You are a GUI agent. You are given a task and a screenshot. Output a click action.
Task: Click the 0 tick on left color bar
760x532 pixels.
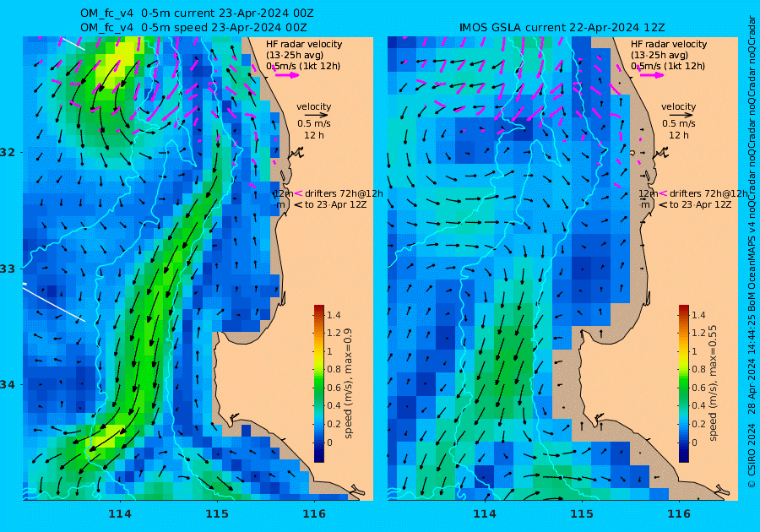[x=329, y=442]
